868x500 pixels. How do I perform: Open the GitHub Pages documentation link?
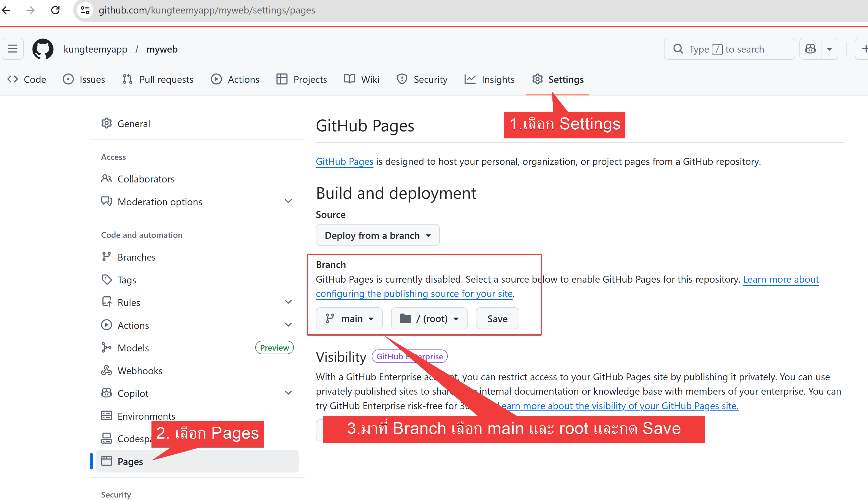(344, 162)
